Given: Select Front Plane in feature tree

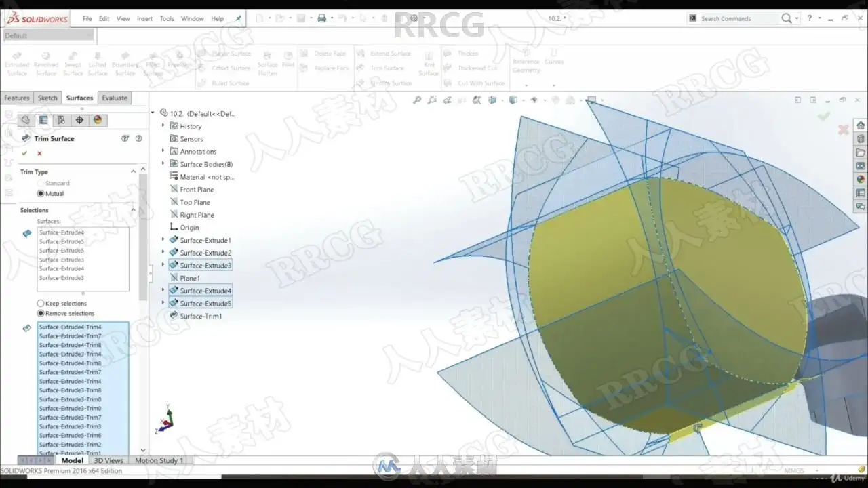Looking at the screenshot, I should pos(192,190).
